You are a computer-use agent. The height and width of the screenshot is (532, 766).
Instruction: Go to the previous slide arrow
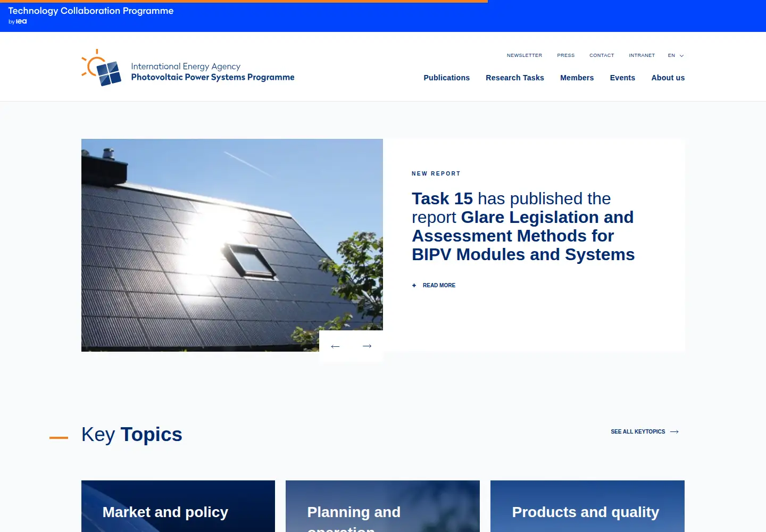(x=335, y=346)
